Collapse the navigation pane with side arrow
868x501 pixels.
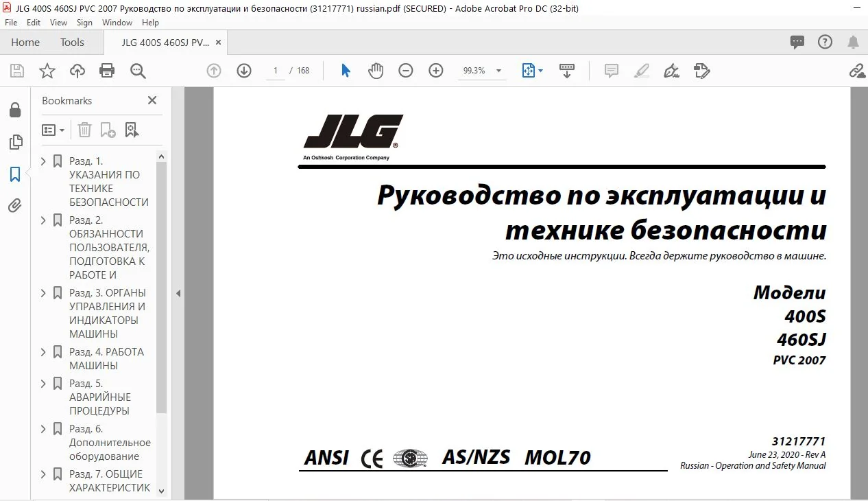pyautogui.click(x=178, y=294)
